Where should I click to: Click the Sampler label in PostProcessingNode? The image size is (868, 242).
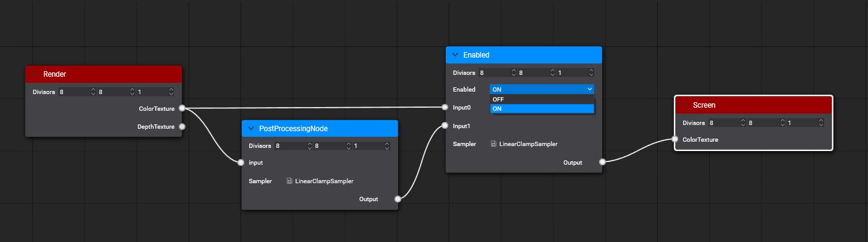coord(260,181)
